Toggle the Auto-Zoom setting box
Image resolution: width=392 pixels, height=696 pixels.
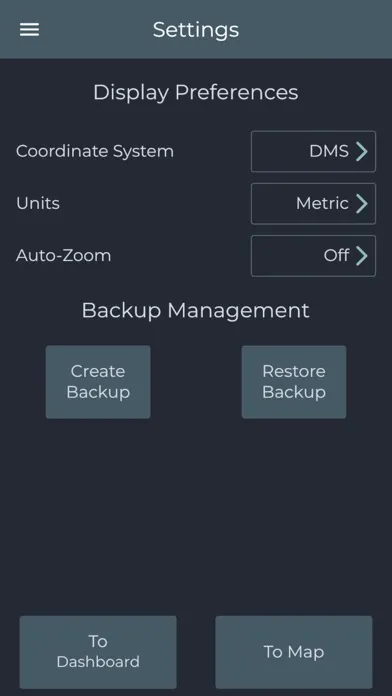point(313,256)
